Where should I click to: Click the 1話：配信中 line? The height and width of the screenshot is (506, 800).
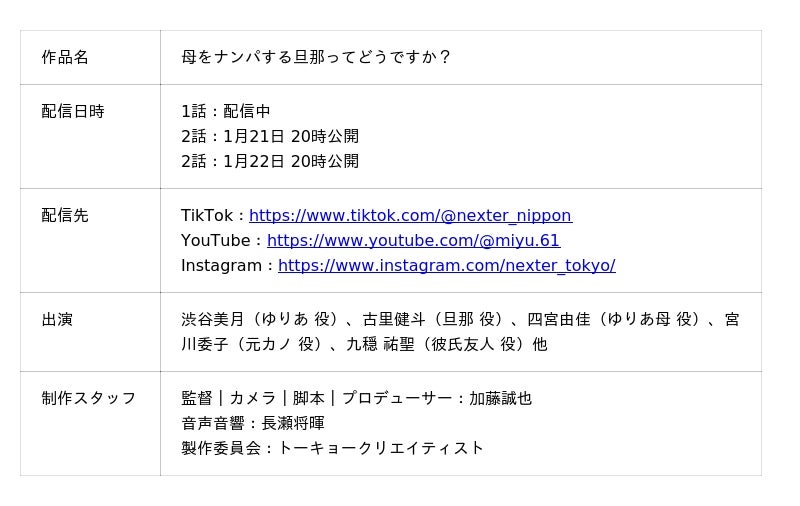(x=226, y=112)
